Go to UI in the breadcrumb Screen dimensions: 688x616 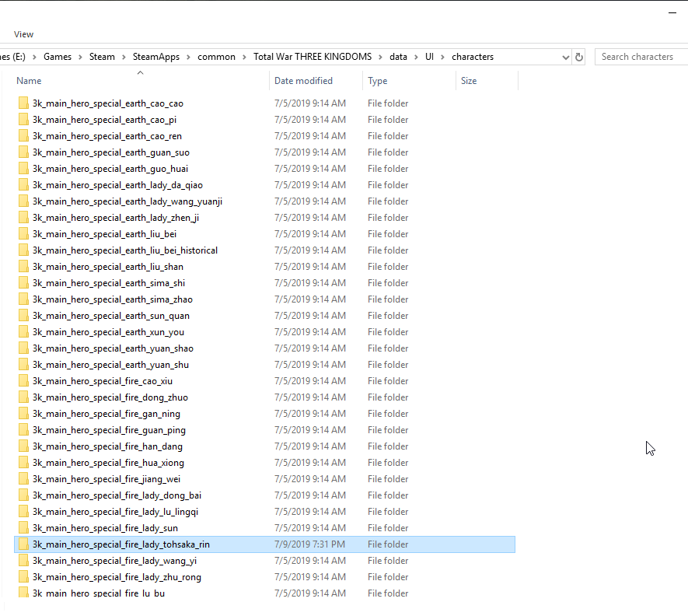[x=429, y=57]
